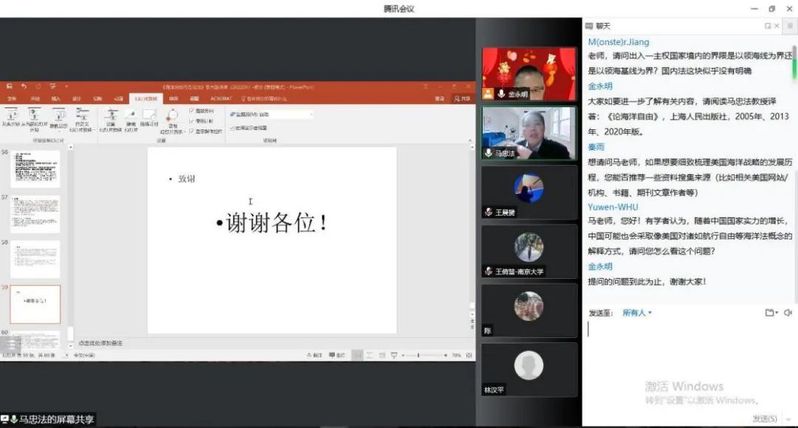Toggle the 使用计时 checkbox
Screen dimensions: 798x428
pos(191,120)
